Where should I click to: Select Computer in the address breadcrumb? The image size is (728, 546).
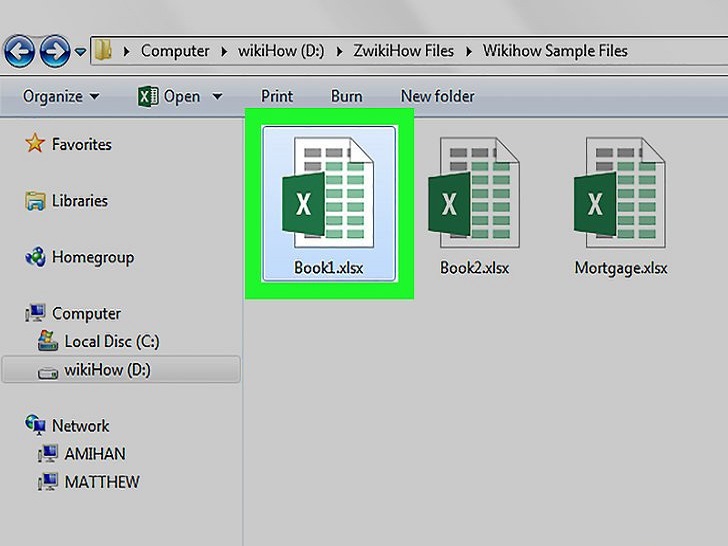175,51
